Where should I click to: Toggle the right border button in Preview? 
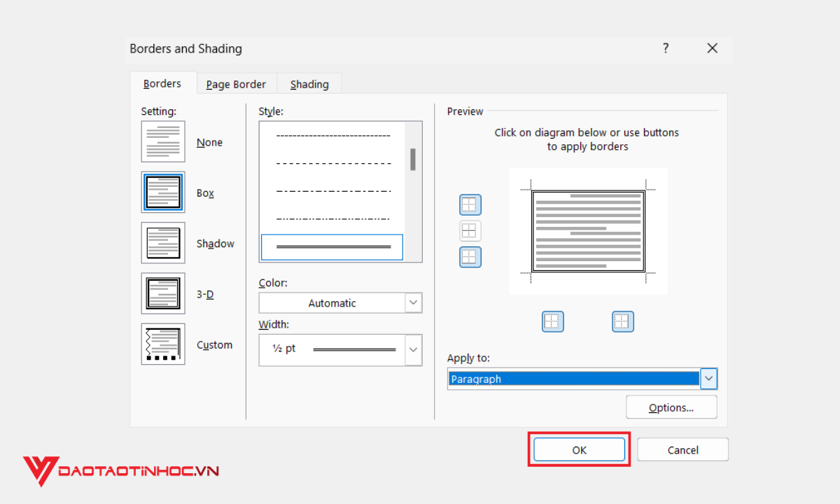click(x=622, y=321)
